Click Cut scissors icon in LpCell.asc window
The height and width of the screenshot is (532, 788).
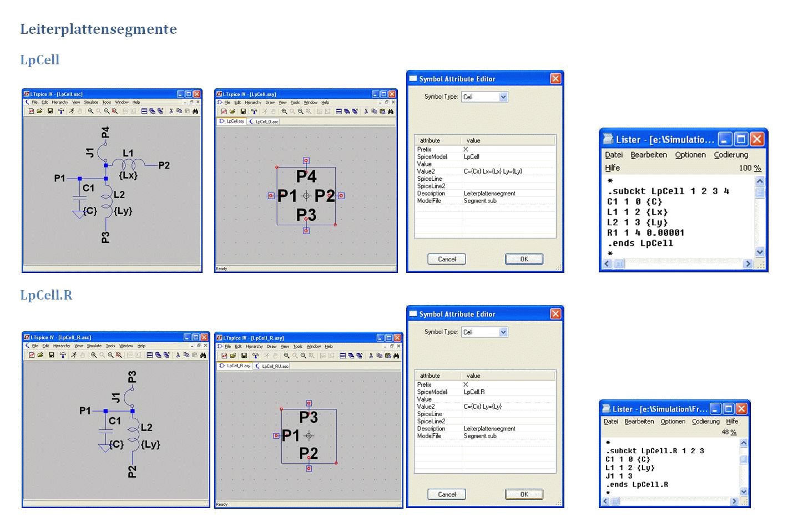[171, 111]
